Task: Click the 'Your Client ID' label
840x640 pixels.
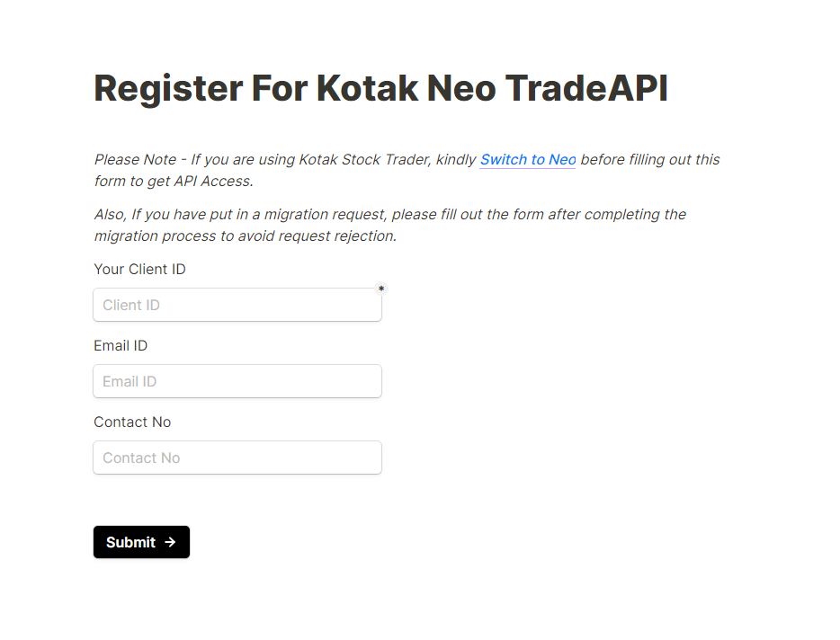Action: [139, 269]
